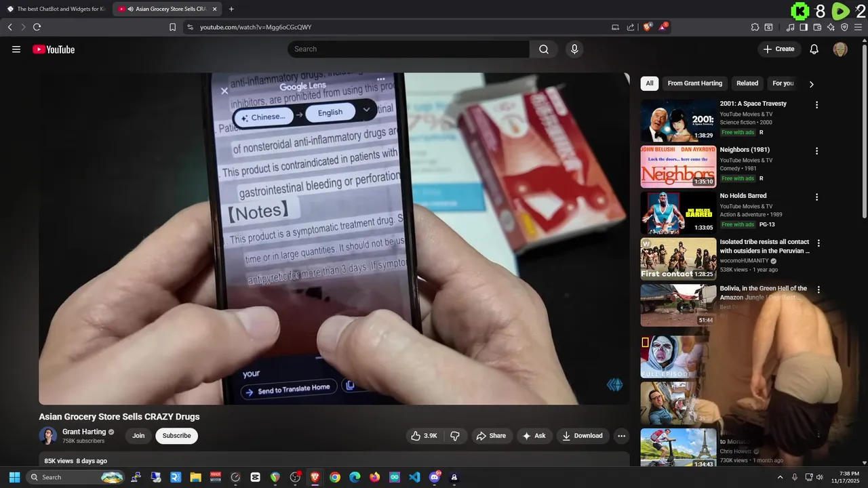Open more actions menu next to Download

[621, 436]
